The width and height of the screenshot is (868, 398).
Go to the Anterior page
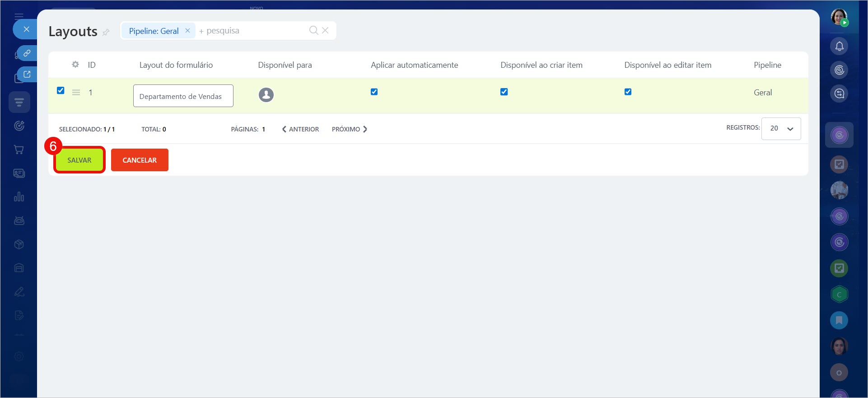[x=300, y=129]
